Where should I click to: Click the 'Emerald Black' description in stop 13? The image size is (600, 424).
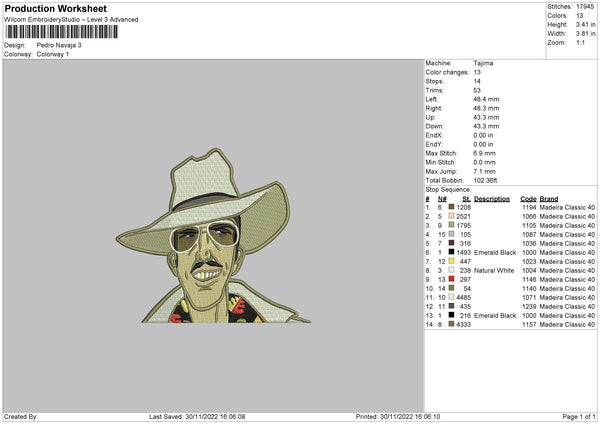[495, 315]
